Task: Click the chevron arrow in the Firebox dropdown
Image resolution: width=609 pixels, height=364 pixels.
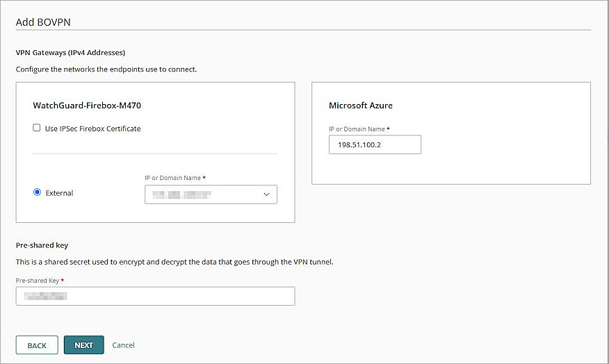Action: click(x=266, y=195)
